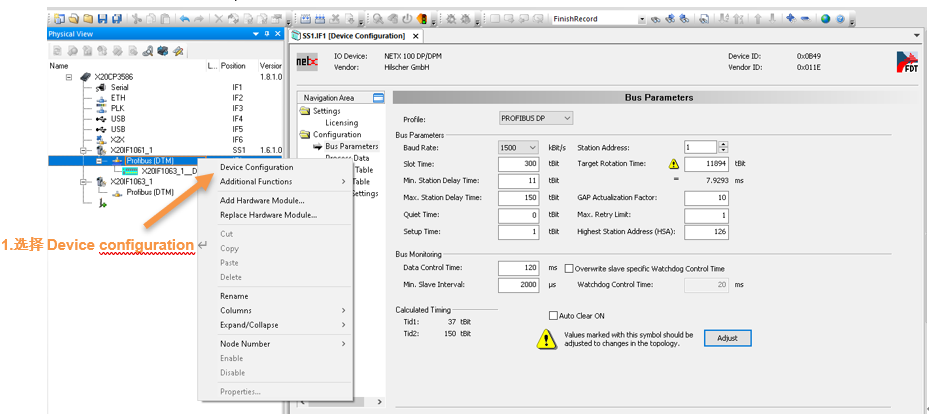Click the single-disk Save icon

[x=102, y=19]
